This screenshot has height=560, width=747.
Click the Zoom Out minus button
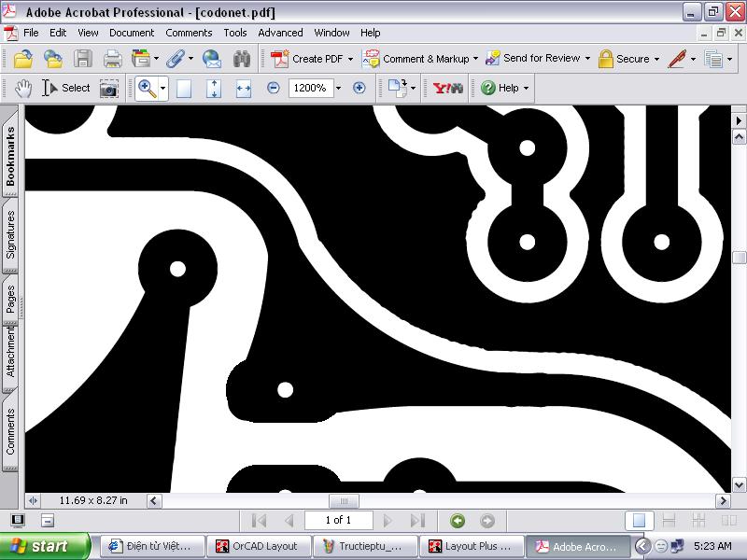point(274,88)
